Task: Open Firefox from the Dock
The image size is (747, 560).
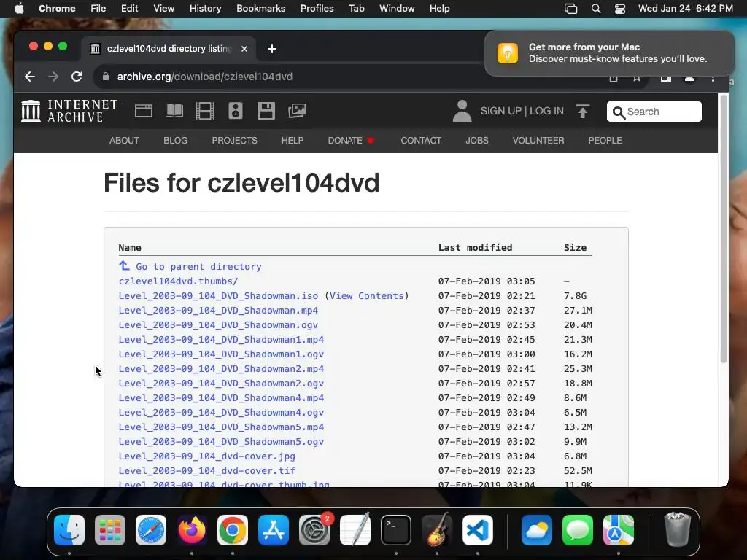Action: tap(192, 530)
